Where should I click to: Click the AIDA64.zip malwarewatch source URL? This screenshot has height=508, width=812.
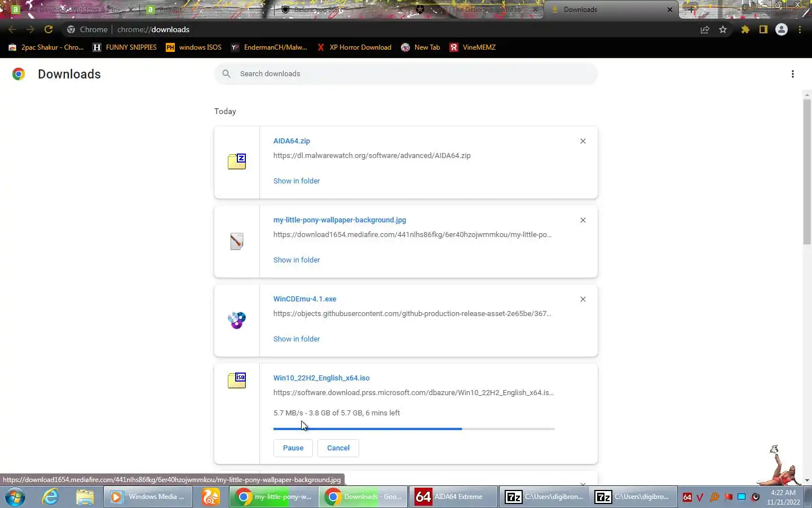click(372, 156)
